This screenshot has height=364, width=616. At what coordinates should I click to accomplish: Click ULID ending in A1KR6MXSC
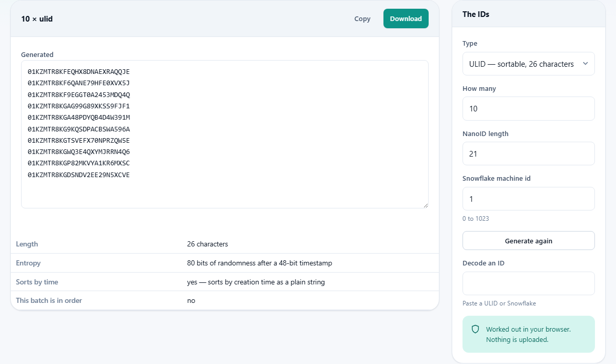(79, 163)
